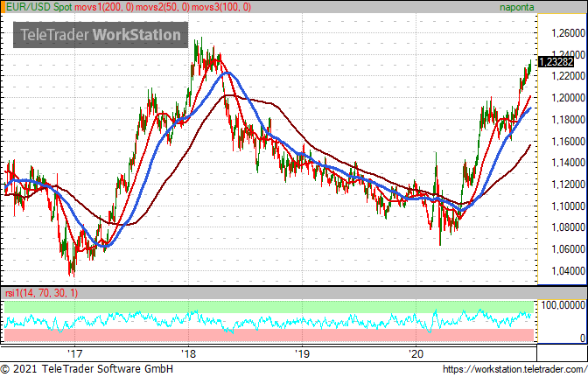588x377 pixels.
Task: Open the workstation.teletrader.com link
Action: pyautogui.click(x=514, y=369)
